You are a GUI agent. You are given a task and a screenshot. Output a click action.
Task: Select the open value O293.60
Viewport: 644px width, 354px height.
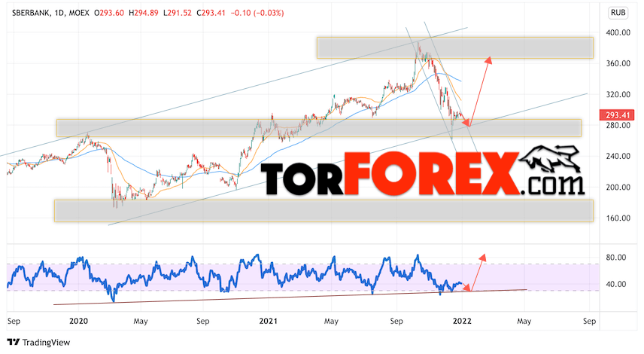pos(109,13)
